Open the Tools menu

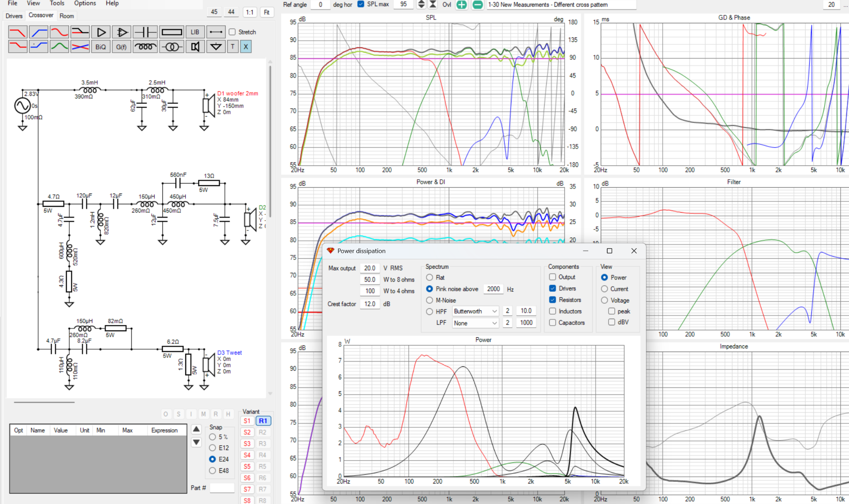pyautogui.click(x=57, y=3)
